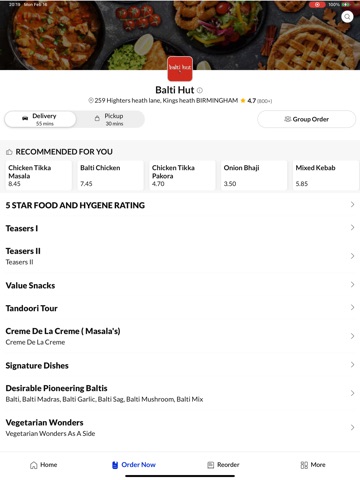Tap the pickup bag icon
This screenshot has height=480, width=360.
coord(97,118)
